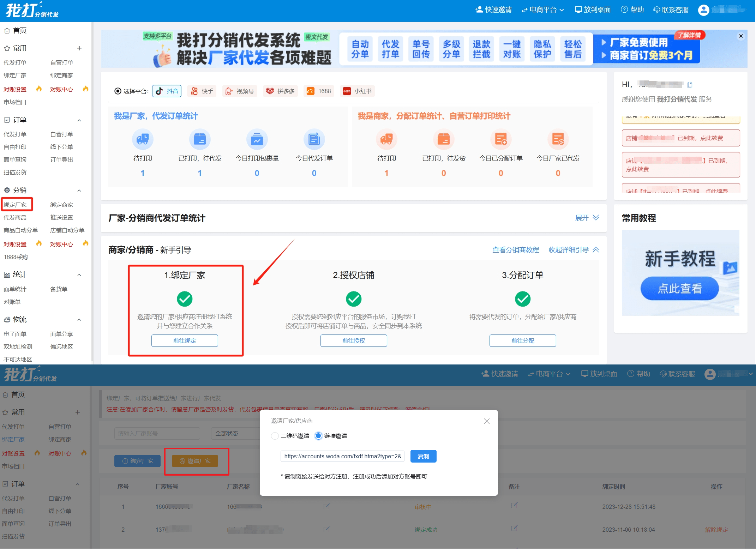The width and height of the screenshot is (756, 549).
Task: Open the 电商平台 dropdown in top header
Action: [x=542, y=10]
